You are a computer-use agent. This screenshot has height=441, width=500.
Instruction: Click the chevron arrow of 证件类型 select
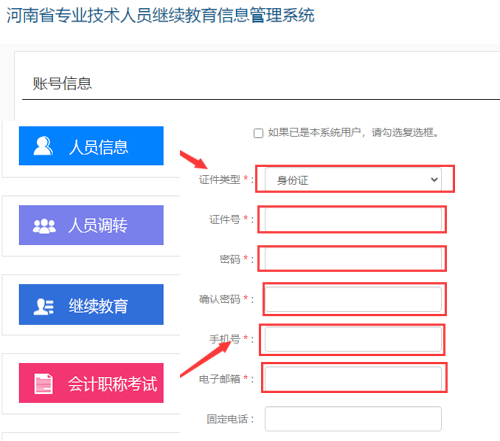pyautogui.click(x=434, y=180)
